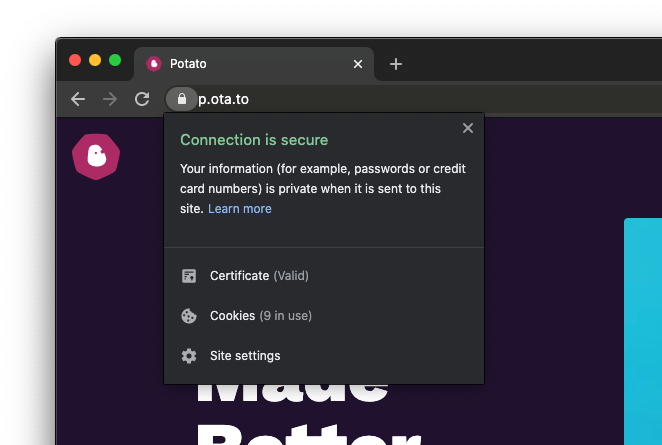Click the p.ota.to address bar URL
The image size is (662, 445).
pos(224,99)
